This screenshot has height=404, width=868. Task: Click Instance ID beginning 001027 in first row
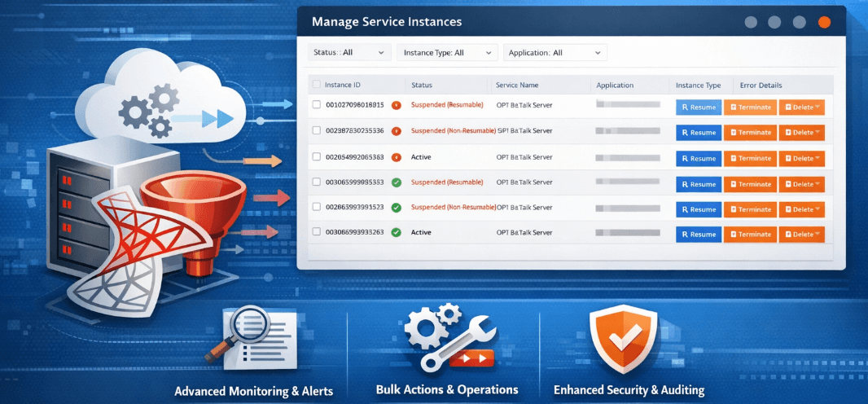355,104
